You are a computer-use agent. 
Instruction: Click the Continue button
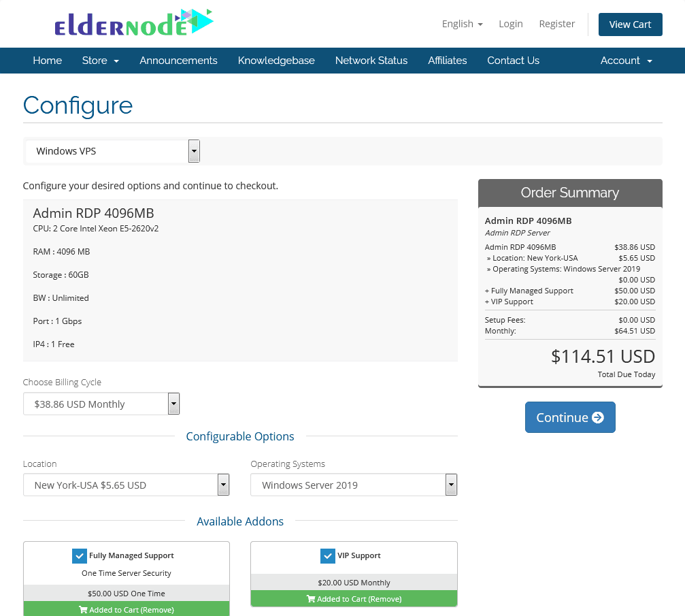[x=570, y=417]
